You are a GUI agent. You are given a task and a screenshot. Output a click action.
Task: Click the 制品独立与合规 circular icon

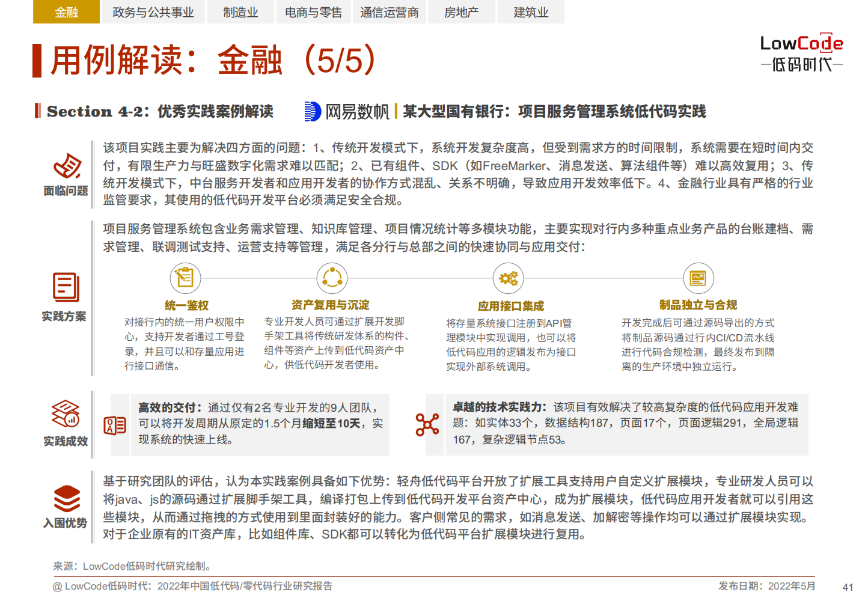pos(698,278)
